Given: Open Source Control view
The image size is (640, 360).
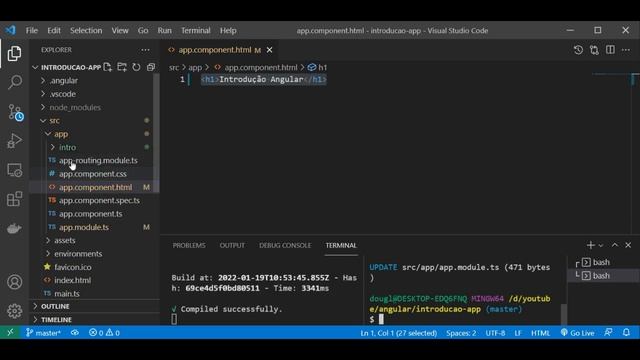Looking at the screenshot, I should pyautogui.click(x=15, y=112).
